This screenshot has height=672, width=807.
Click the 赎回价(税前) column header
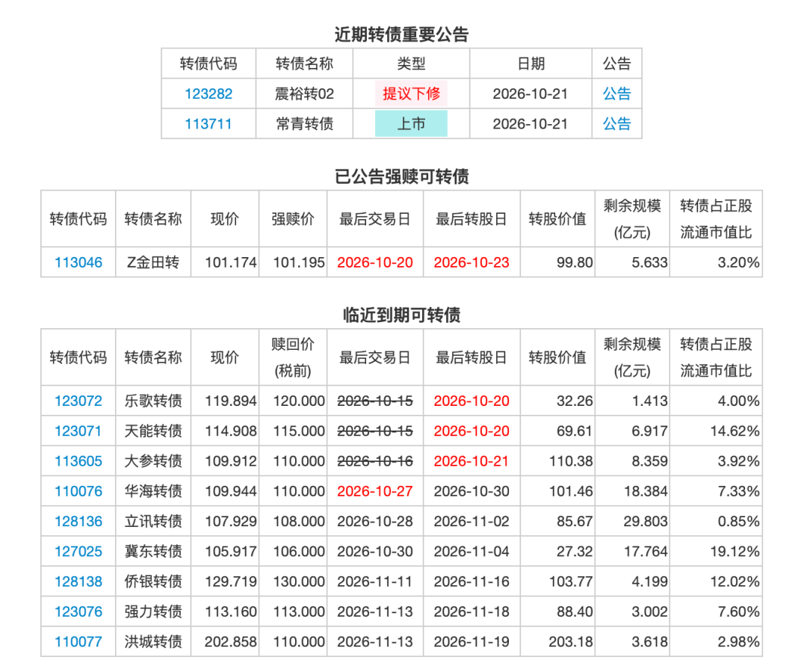point(293,357)
